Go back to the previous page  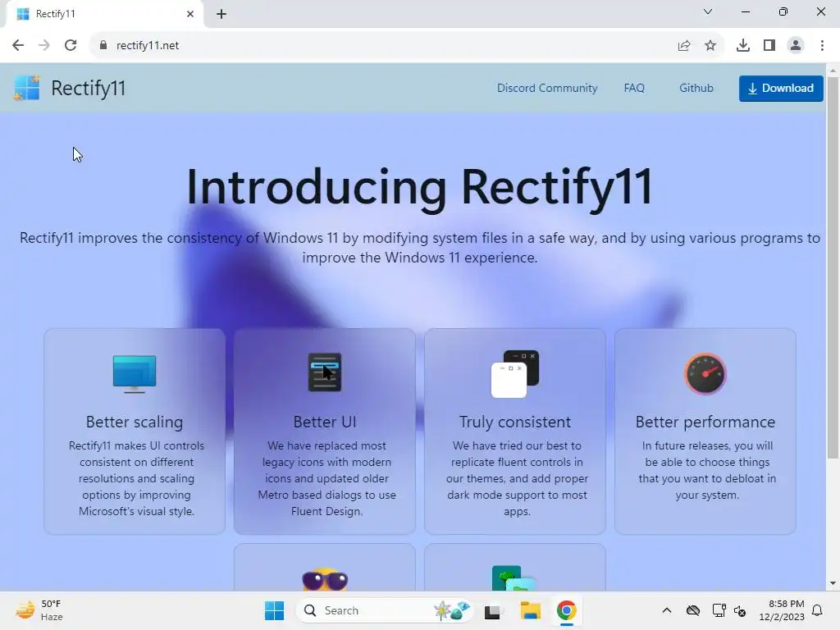(18, 45)
